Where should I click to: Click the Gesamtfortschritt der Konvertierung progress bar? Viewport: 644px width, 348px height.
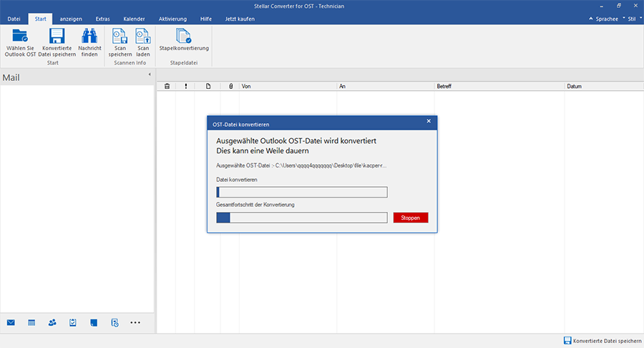coord(301,218)
